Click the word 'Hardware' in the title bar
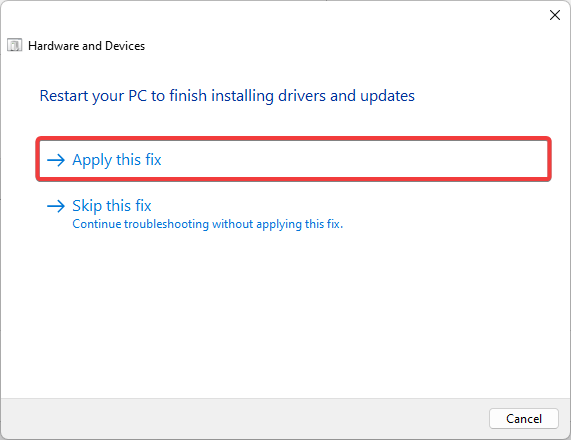 54,46
